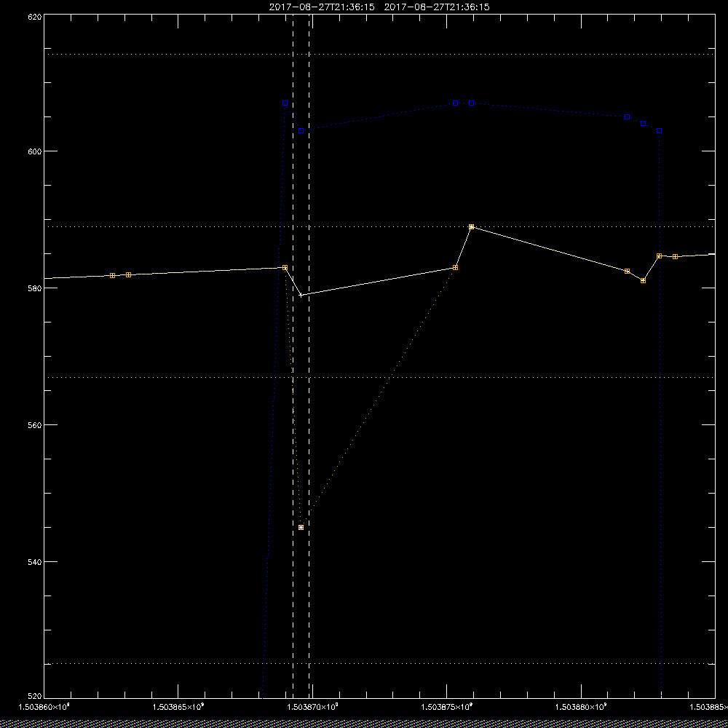Viewport: 728px width, 728px height.
Task: Click the 600 y-axis label
Action: point(35,151)
